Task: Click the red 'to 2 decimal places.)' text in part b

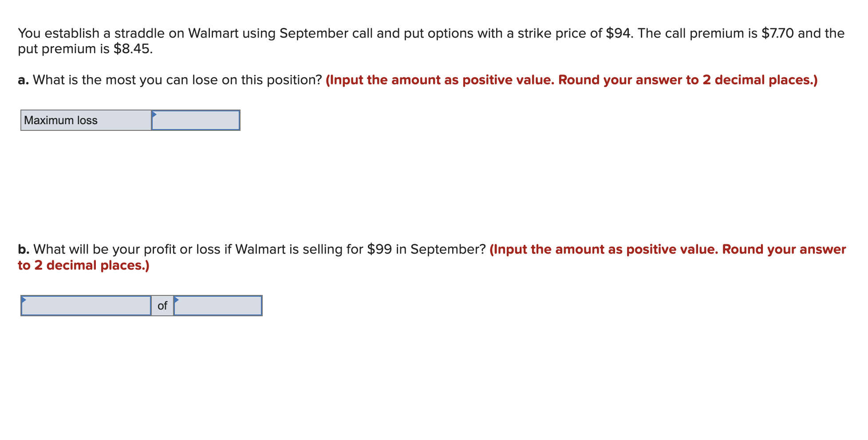Action: point(83,265)
